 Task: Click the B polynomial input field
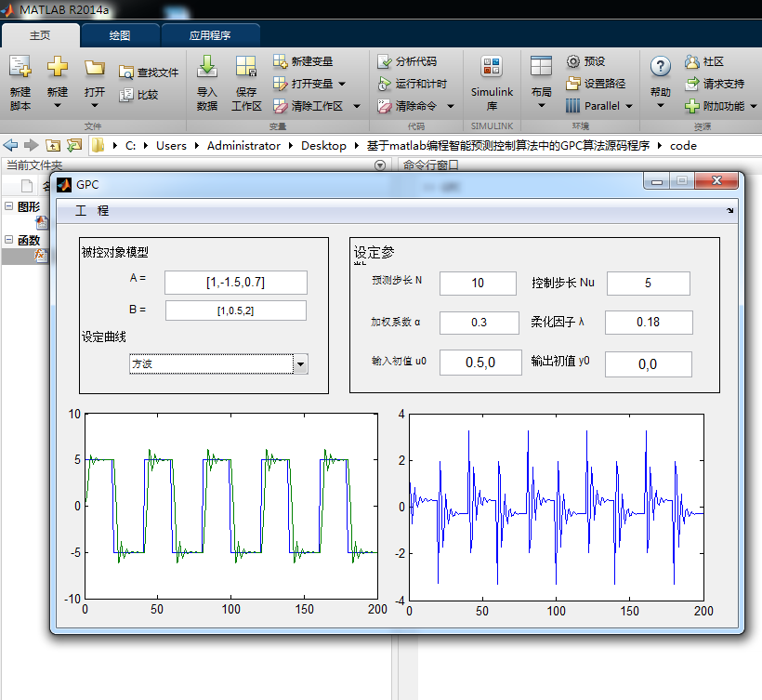236,310
